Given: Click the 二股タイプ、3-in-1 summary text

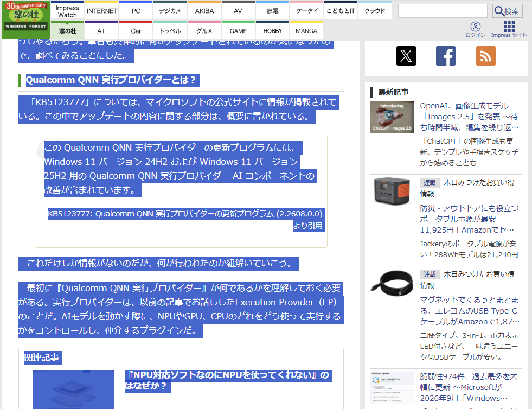Looking at the screenshot, I should click(469, 346).
